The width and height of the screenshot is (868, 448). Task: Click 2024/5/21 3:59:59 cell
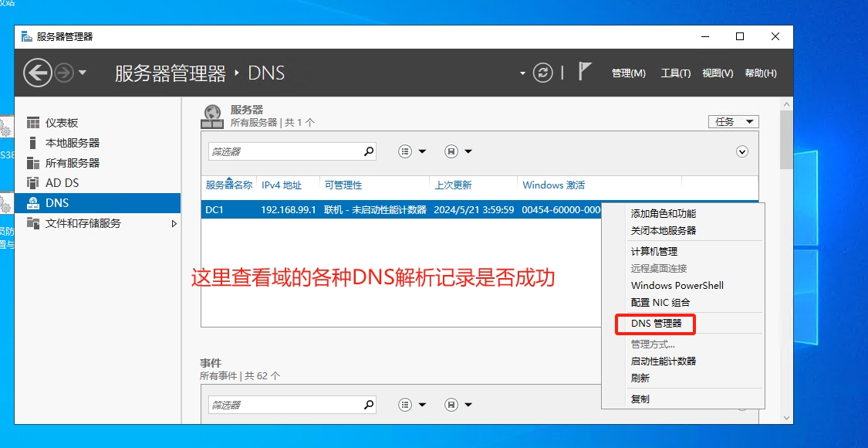[x=475, y=209]
